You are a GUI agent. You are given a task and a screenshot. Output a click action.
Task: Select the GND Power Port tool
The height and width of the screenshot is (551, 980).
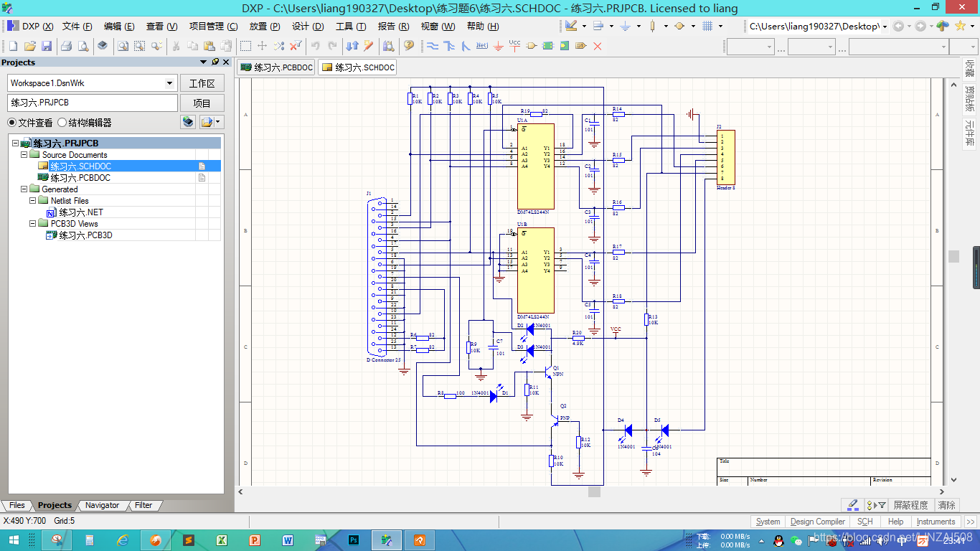pos(499,46)
